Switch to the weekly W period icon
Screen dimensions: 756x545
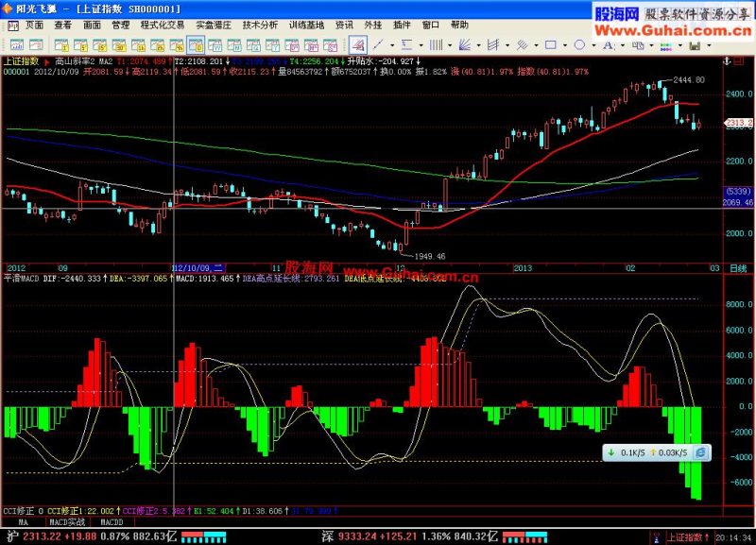(x=215, y=45)
